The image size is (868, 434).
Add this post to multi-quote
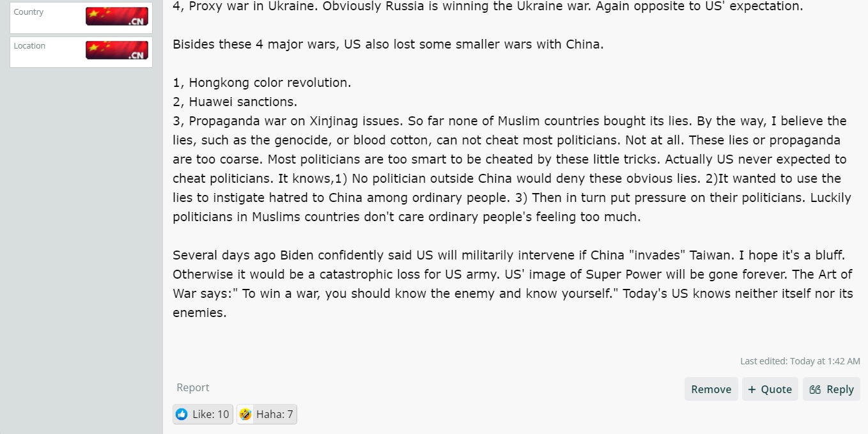[770, 389]
